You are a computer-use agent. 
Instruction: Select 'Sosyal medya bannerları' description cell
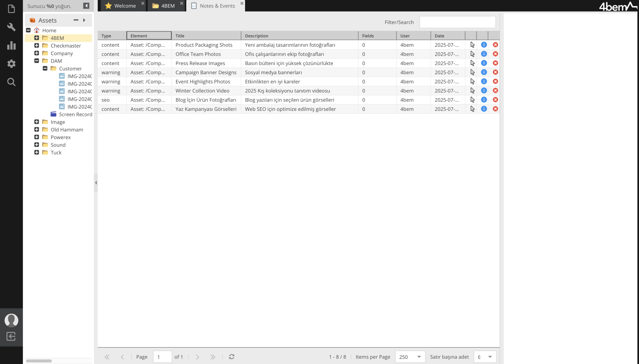(x=299, y=72)
